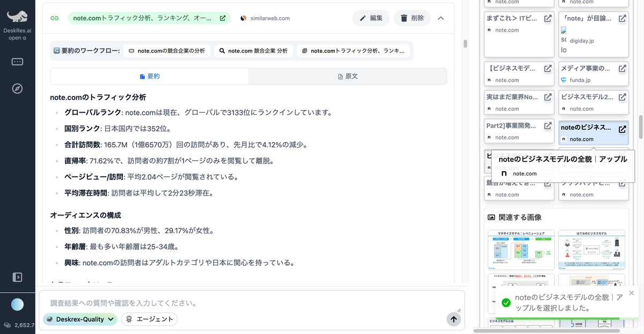Open the compass explore icon in the sidebar
Screen dimensions: 644x334
click(17, 88)
